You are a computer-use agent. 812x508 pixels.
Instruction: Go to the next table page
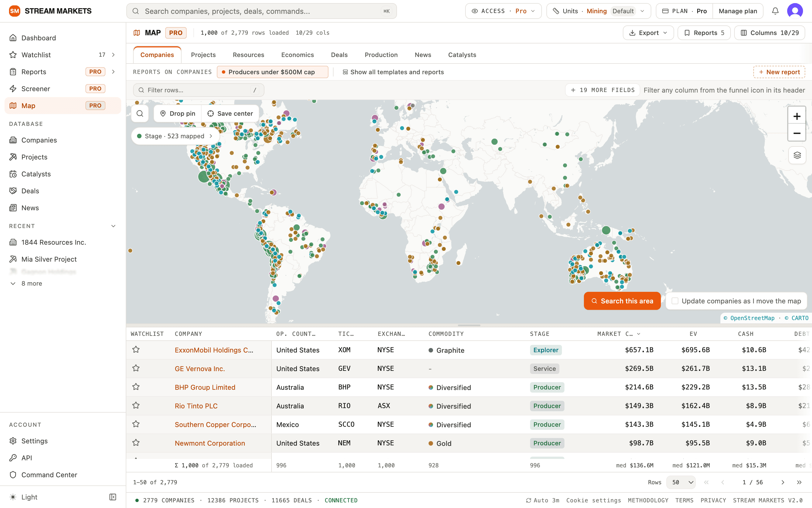coord(782,482)
